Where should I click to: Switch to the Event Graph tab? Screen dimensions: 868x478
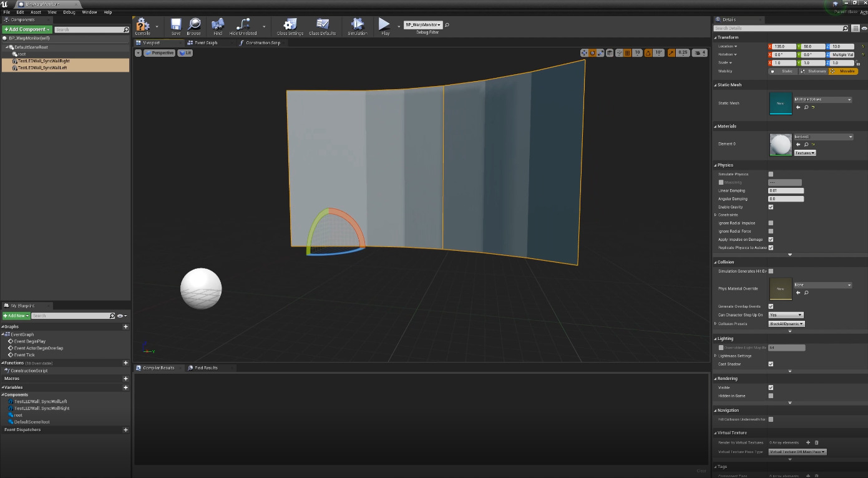[x=205, y=43]
